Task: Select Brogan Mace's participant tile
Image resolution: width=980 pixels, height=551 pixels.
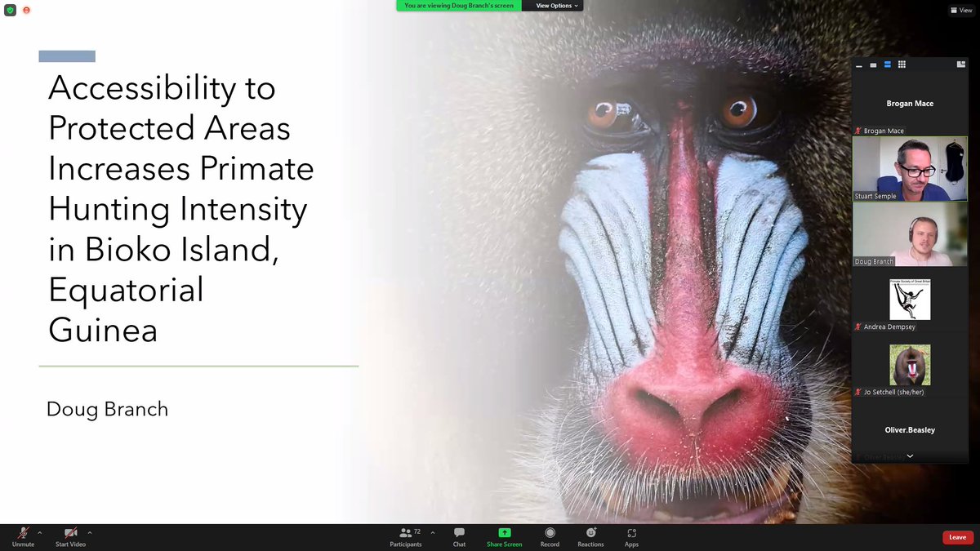Action: tap(910, 104)
